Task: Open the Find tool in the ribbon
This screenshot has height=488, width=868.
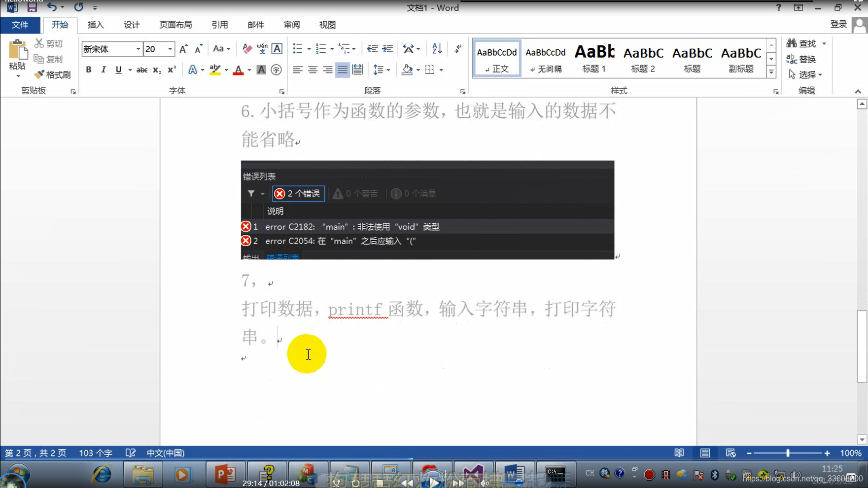Action: coord(804,43)
